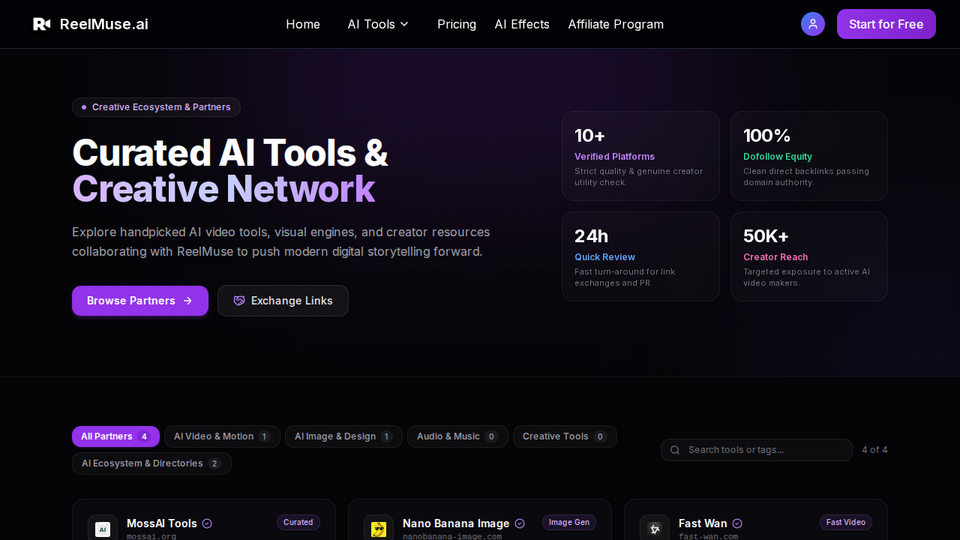Open the Pricing page
This screenshot has height=540, width=960.
(457, 24)
